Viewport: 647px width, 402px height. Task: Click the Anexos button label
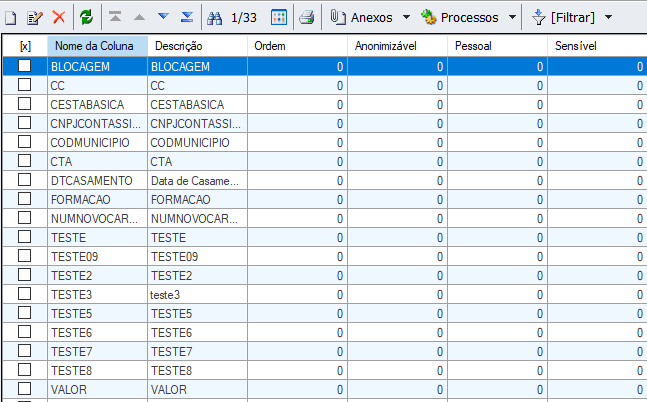click(x=371, y=18)
